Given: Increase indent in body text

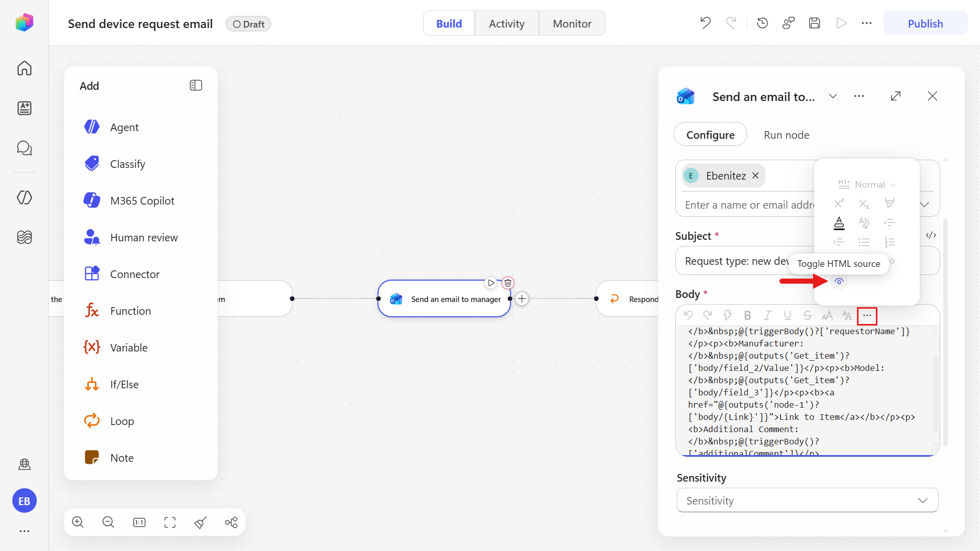Looking at the screenshot, I should point(839,242).
